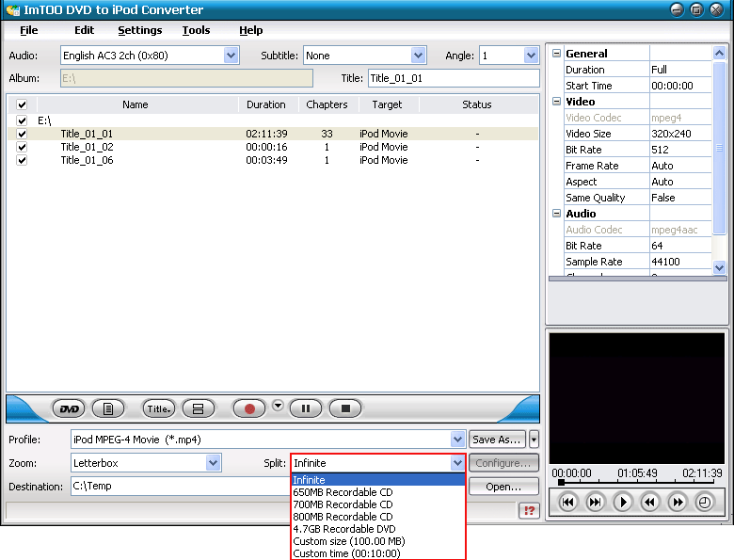Uncheck the Title_01_06 checkbox
Screen dimensions: 734x560
[22, 160]
